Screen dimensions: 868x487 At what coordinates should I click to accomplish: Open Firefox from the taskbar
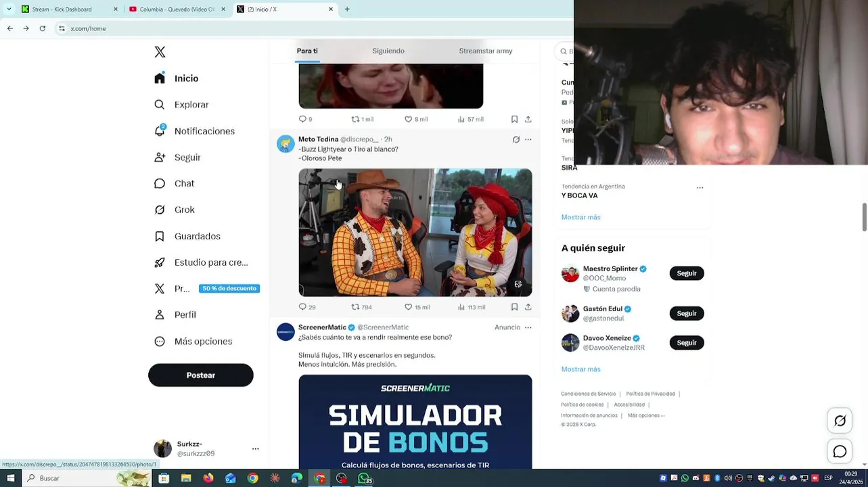pyautogui.click(x=208, y=478)
